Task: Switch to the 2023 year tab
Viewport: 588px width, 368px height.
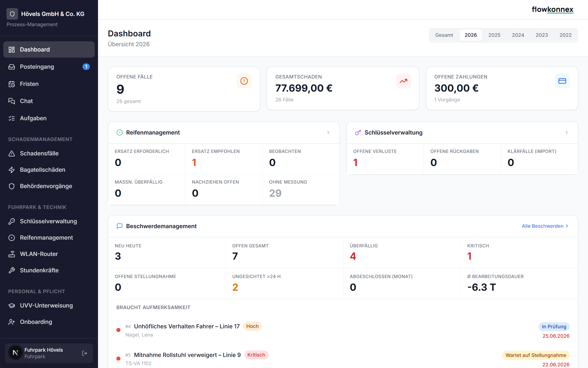Action: [542, 35]
